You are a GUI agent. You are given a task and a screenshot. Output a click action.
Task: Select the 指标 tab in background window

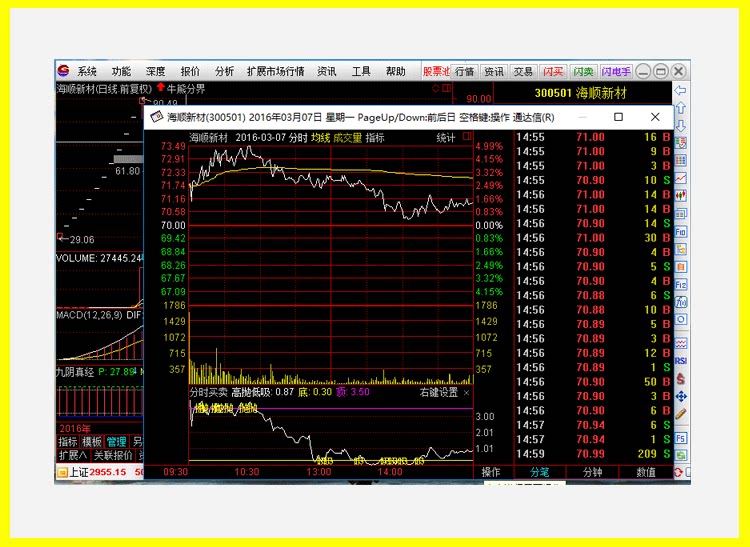[68, 442]
